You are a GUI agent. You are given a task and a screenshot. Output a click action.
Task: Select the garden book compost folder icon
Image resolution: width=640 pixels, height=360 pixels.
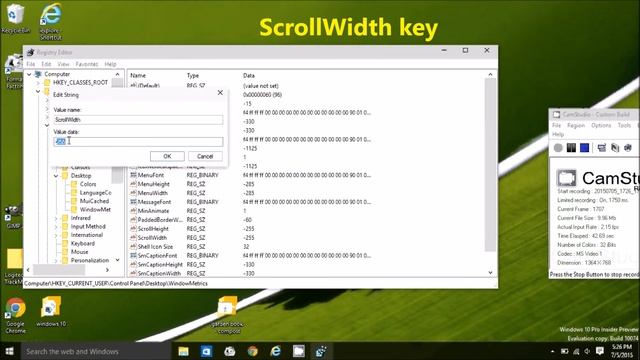pos(227,315)
